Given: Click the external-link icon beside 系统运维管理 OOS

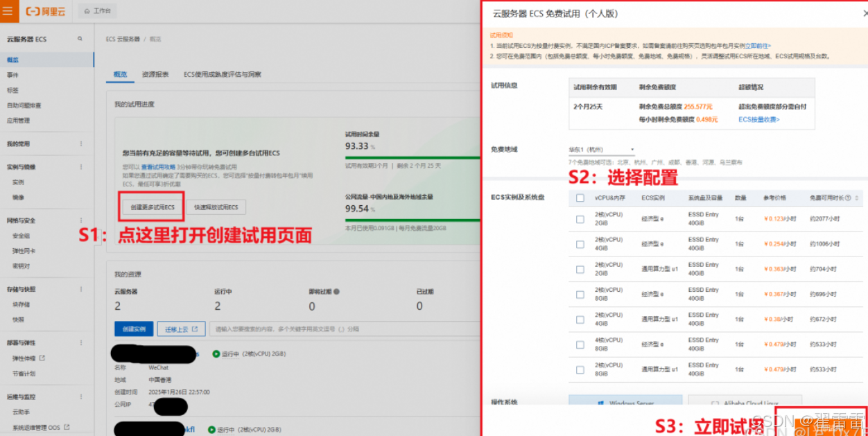Looking at the screenshot, I should point(67,428).
